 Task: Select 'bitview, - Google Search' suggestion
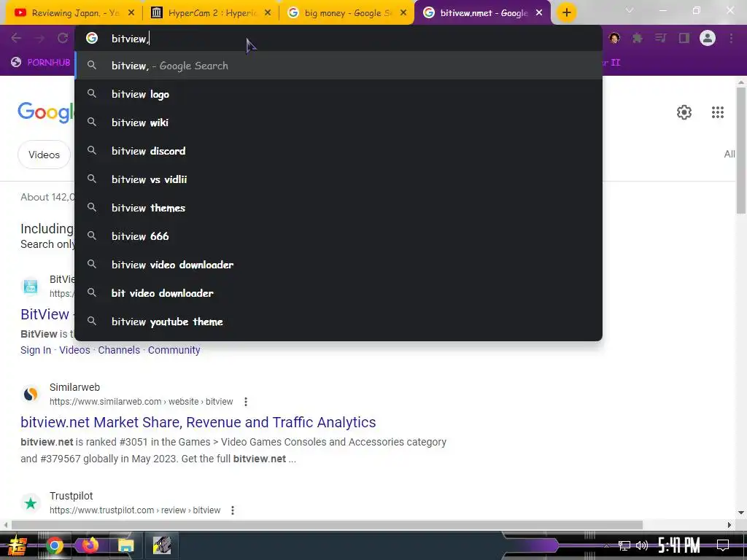pyautogui.click(x=338, y=66)
